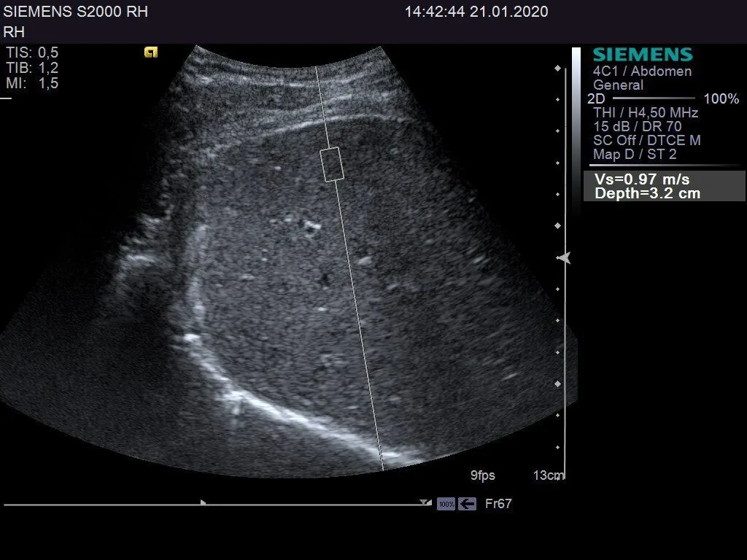This screenshot has width=747, height=560.
Task: Click the focal zone arrow on depth scale
Action: (x=563, y=258)
